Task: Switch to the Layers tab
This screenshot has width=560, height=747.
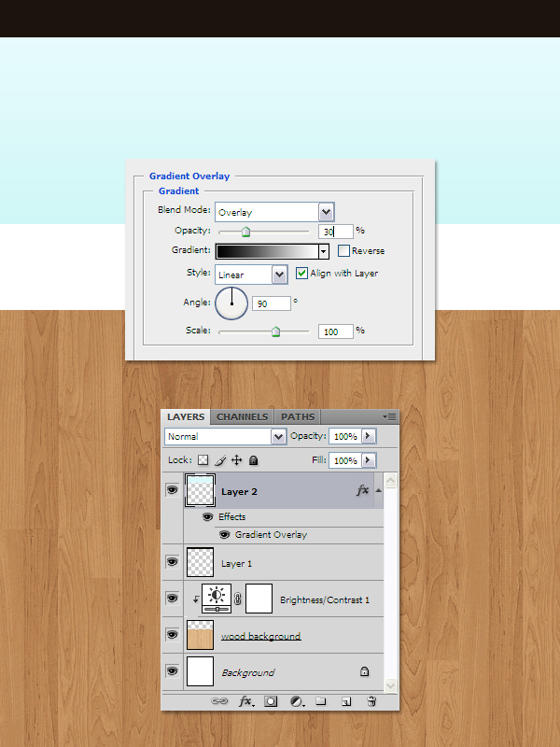Action: tap(186, 416)
